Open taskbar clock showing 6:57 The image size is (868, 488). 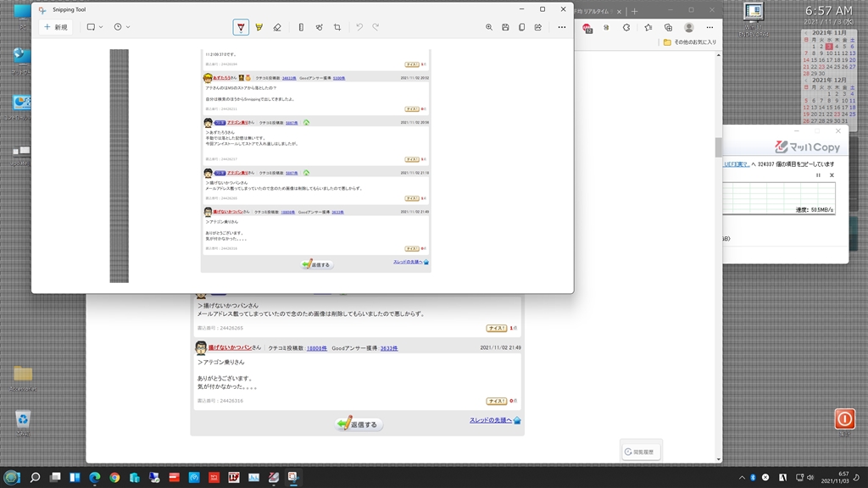[x=834, y=478]
